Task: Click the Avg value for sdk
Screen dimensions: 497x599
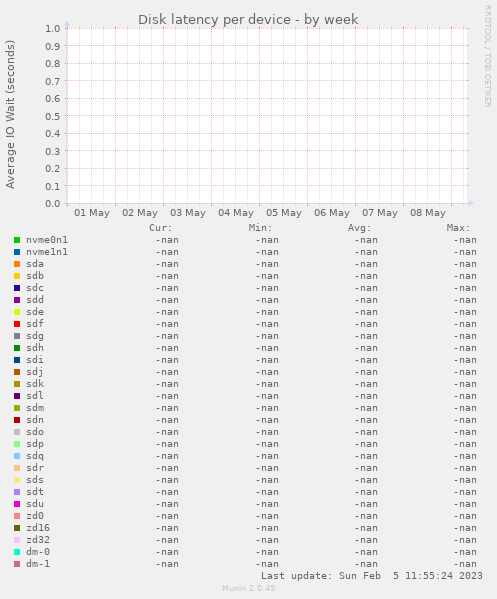Action: point(366,384)
